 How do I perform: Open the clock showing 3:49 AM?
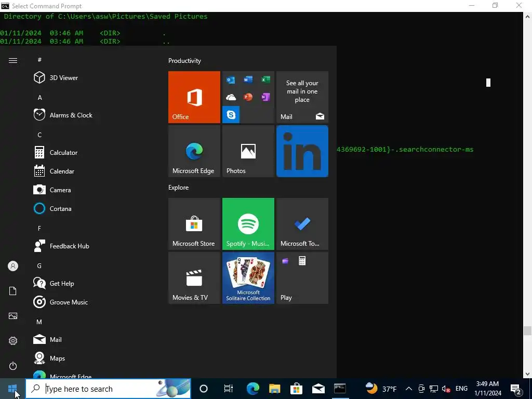(x=487, y=389)
